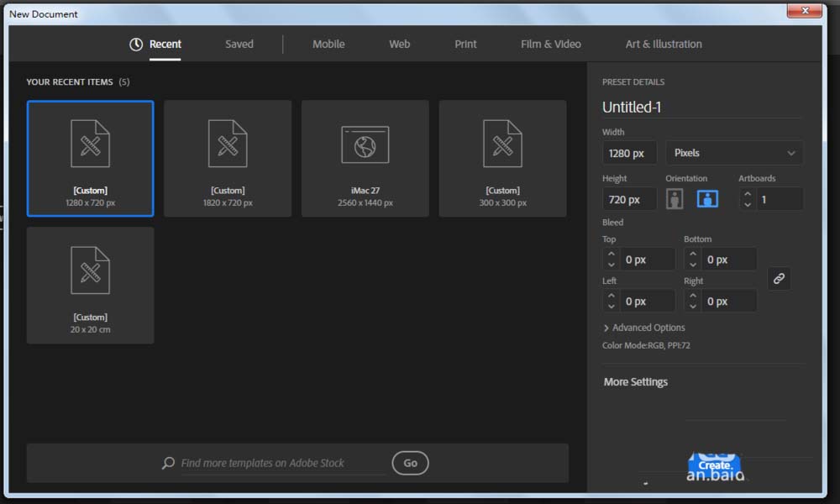This screenshot has width=840, height=504.
Task: Click the clock icon on Recent tab
Action: [x=136, y=45]
